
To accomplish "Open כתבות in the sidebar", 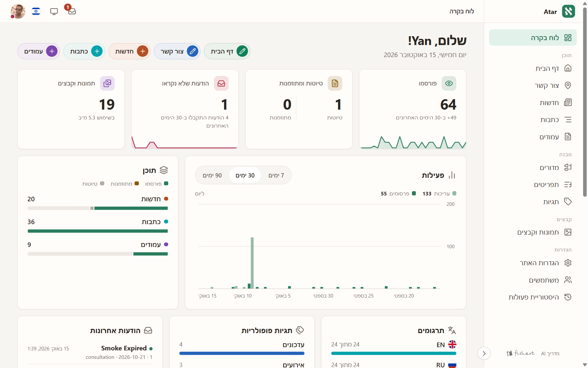I will point(533,120).
